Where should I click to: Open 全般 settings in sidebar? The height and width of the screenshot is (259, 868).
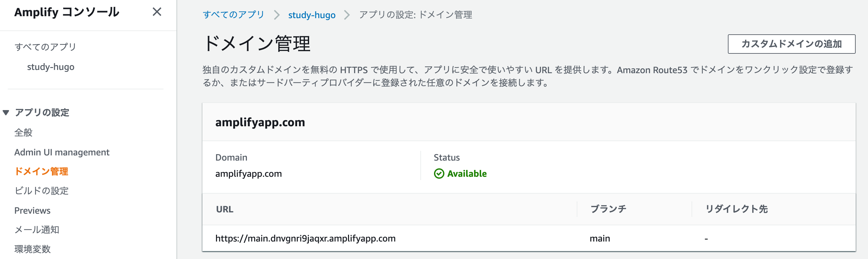pyautogui.click(x=23, y=132)
